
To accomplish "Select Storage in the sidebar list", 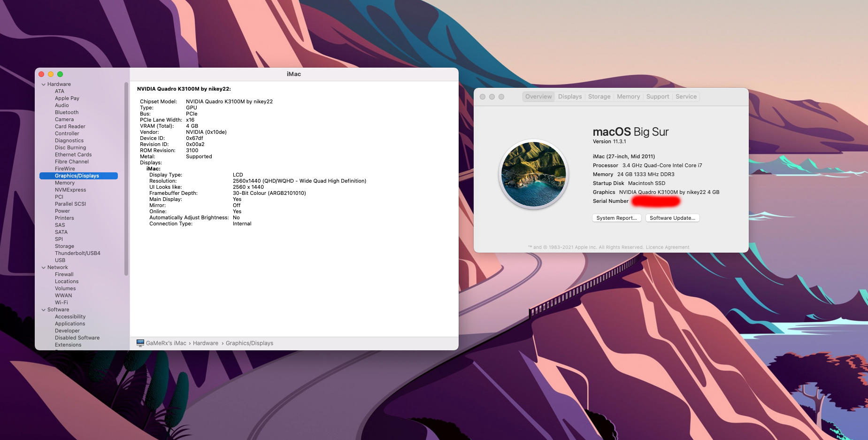I will 64,247.
